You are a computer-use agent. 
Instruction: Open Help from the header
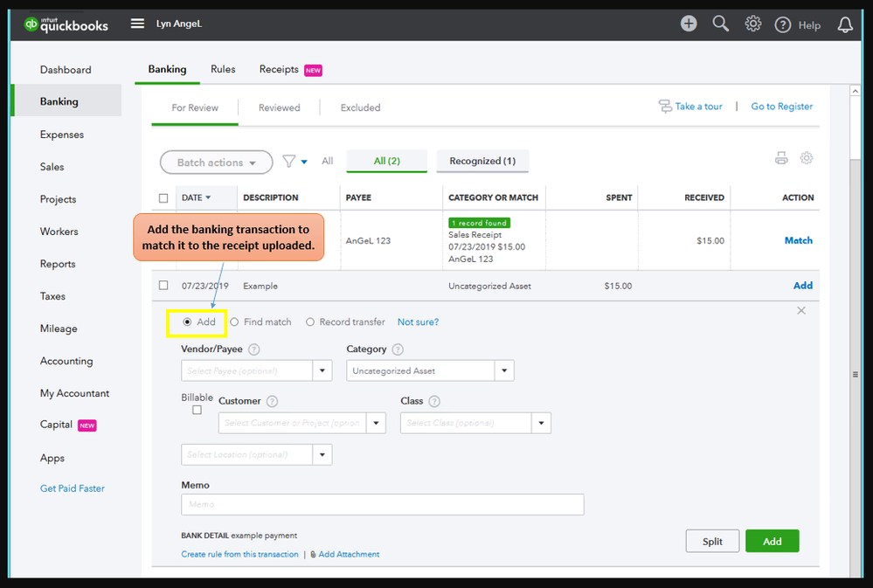pos(797,25)
